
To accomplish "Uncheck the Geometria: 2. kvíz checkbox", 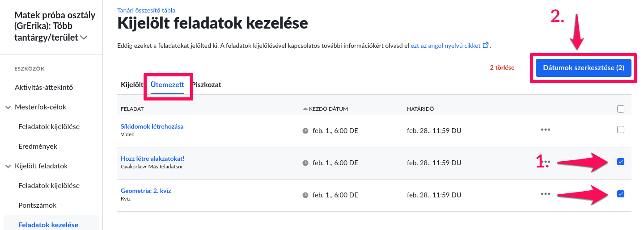I will (620, 194).
